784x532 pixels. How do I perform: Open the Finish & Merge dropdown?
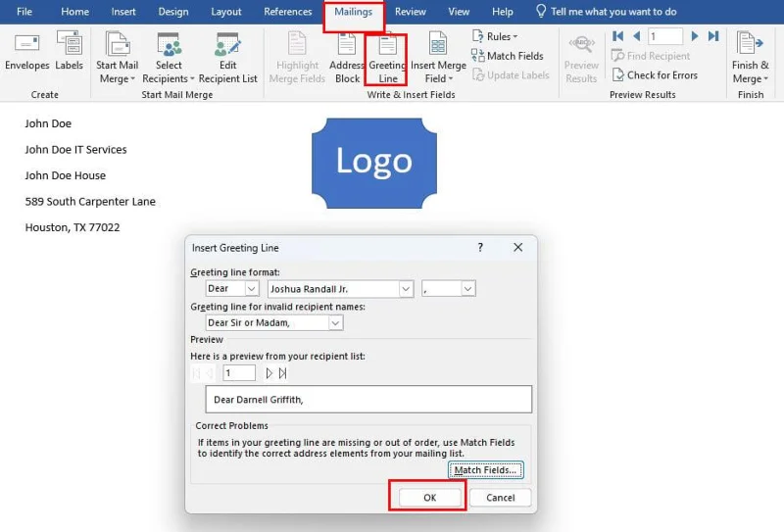tap(750, 58)
